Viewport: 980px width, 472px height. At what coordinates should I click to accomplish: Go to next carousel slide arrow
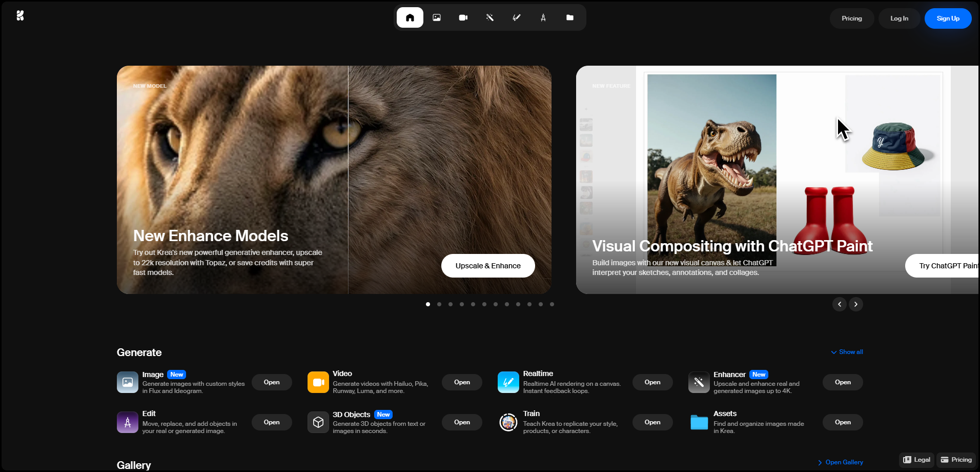coord(856,304)
